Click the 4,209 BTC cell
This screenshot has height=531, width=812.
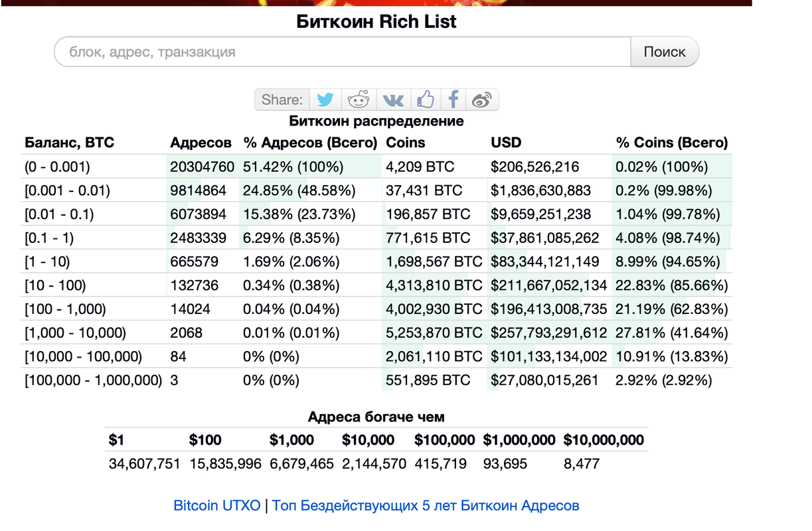click(420, 167)
